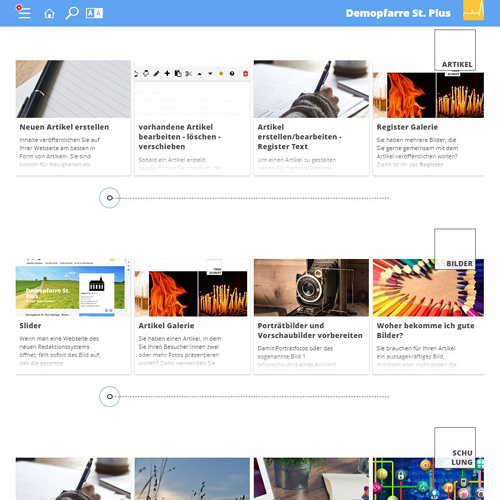
Task: Open 'vorhandene Artikel bearbeiten - löschen - verschieben' title
Action: (x=179, y=137)
